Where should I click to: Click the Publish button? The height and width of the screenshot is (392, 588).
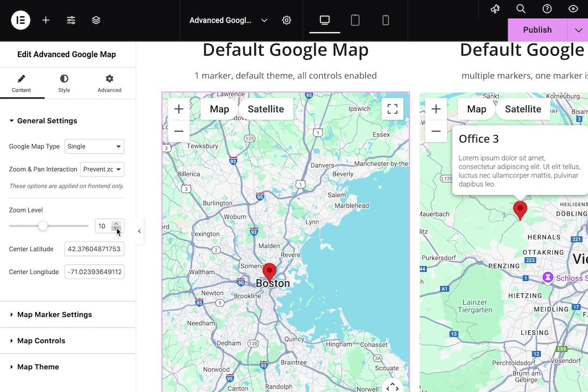point(537,30)
